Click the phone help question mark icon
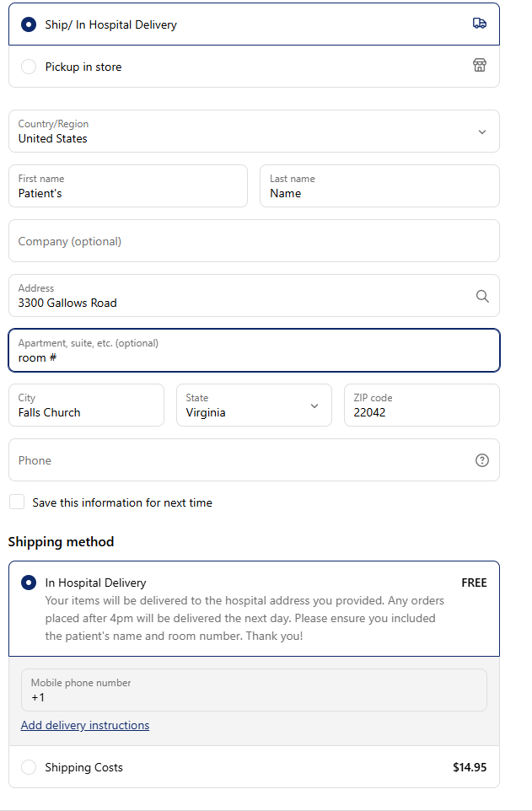The height and width of the screenshot is (811, 532). [481, 460]
